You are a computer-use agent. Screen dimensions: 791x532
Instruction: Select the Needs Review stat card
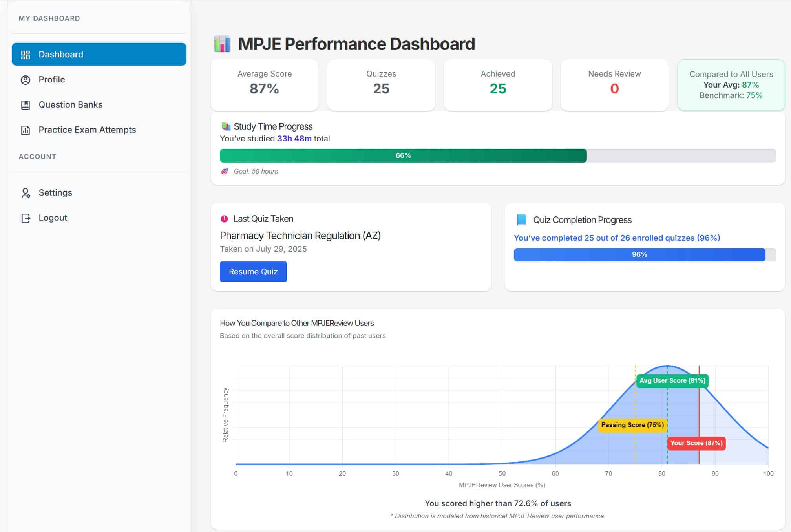coord(614,84)
